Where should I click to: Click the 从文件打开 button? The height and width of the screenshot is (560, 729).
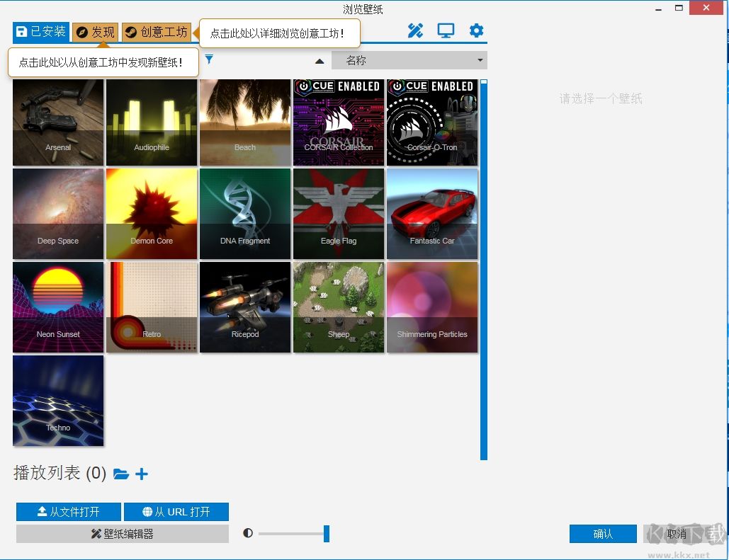[x=69, y=512]
